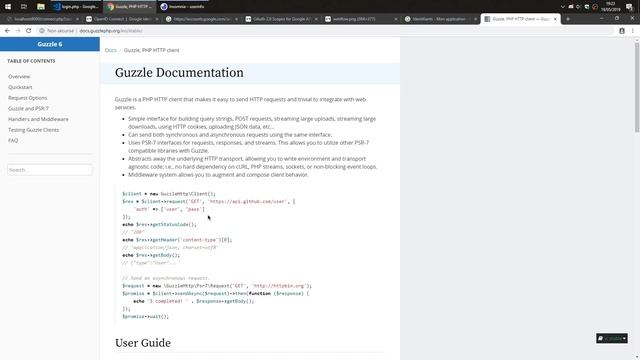
Task: Open Testing Guzzle Clients page
Action: point(33,129)
